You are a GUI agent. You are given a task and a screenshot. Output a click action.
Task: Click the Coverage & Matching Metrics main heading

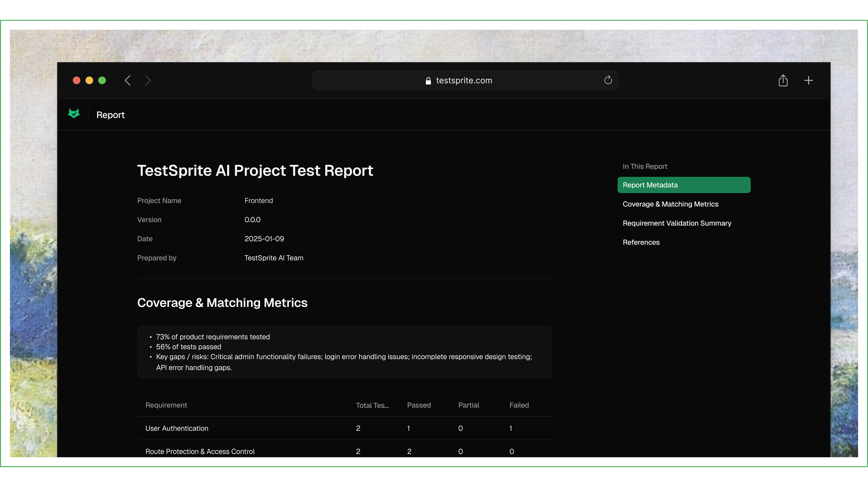[222, 303]
